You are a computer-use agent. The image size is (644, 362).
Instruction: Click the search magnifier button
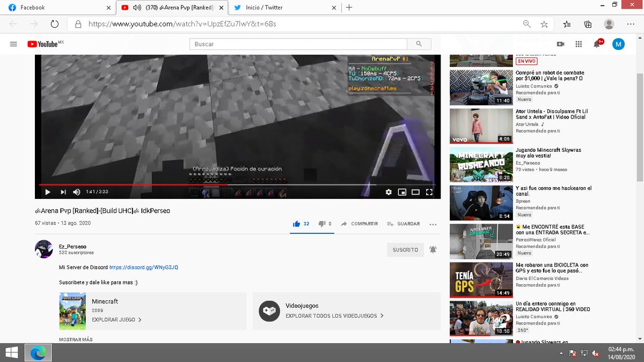point(419,44)
